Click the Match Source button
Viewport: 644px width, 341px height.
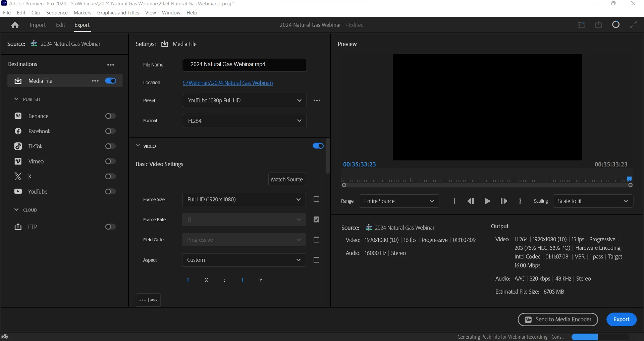[287, 179]
